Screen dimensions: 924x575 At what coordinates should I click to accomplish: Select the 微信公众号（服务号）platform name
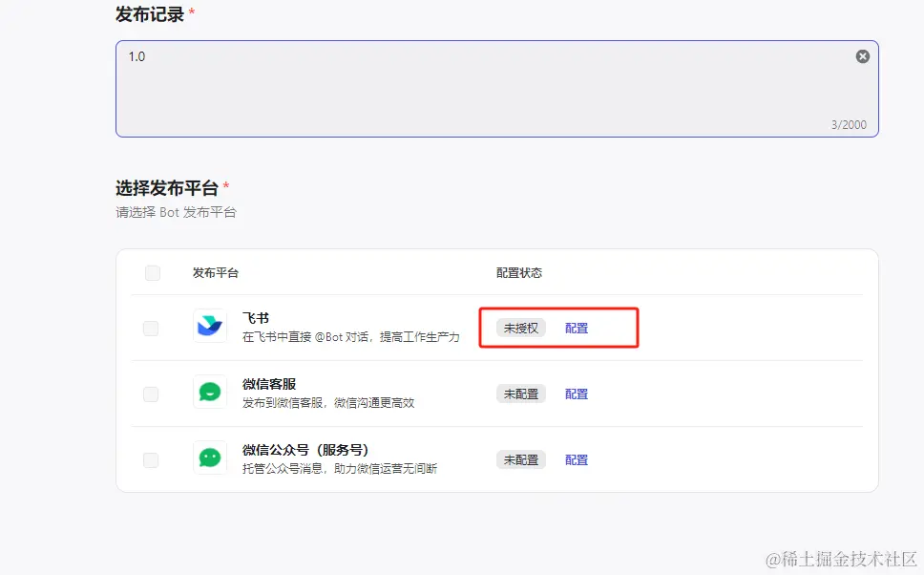pyautogui.click(x=305, y=450)
